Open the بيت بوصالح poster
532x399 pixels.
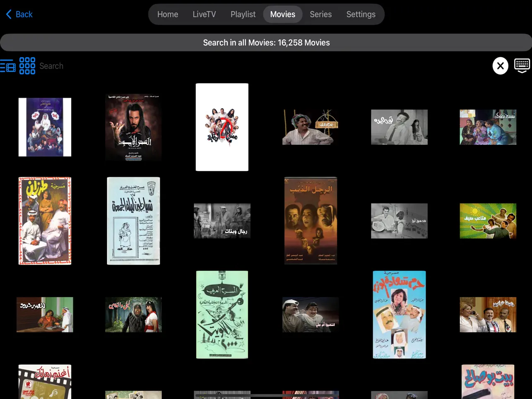tap(488, 382)
